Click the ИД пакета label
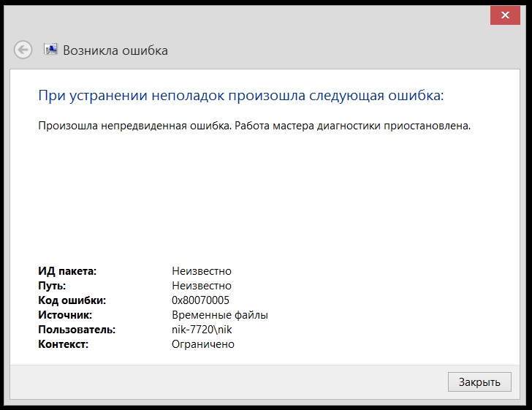This screenshot has width=532, height=410. 67,271
